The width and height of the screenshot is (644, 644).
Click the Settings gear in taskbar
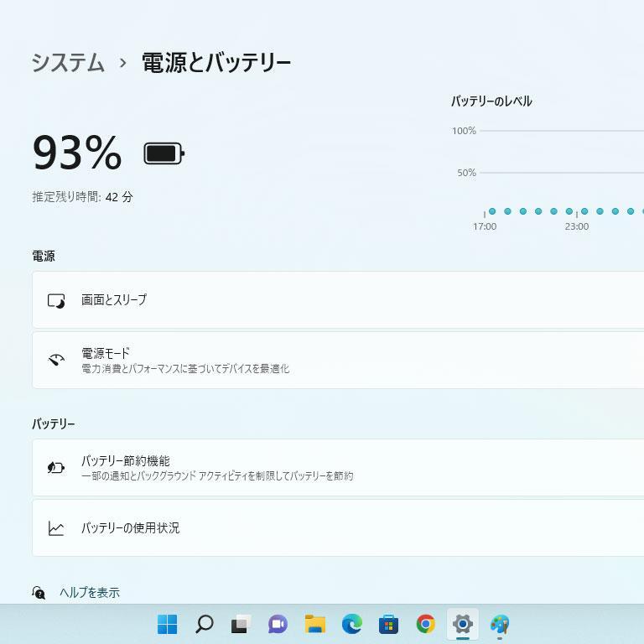463,624
